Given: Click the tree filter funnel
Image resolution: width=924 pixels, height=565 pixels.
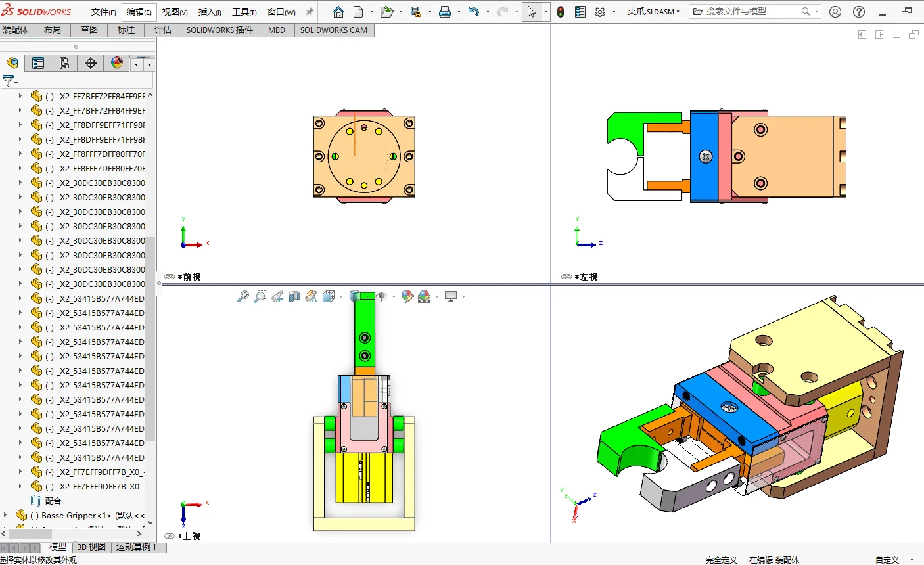Looking at the screenshot, I should [x=8, y=81].
